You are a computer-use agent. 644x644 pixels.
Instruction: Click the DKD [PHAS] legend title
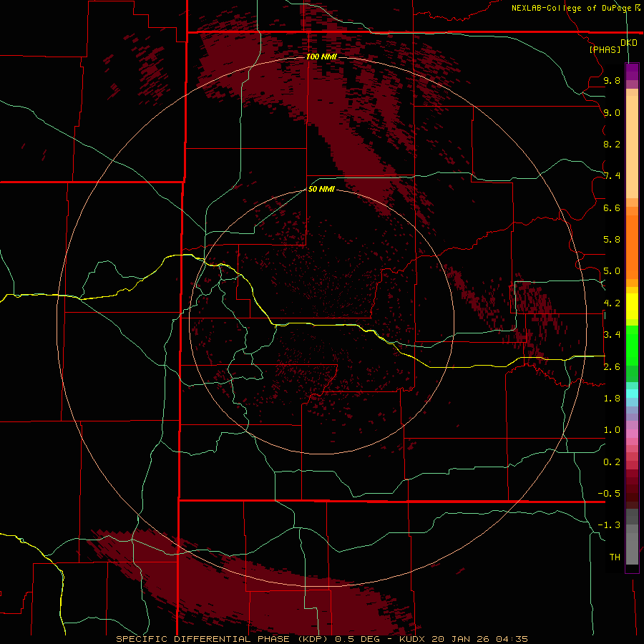613,47
